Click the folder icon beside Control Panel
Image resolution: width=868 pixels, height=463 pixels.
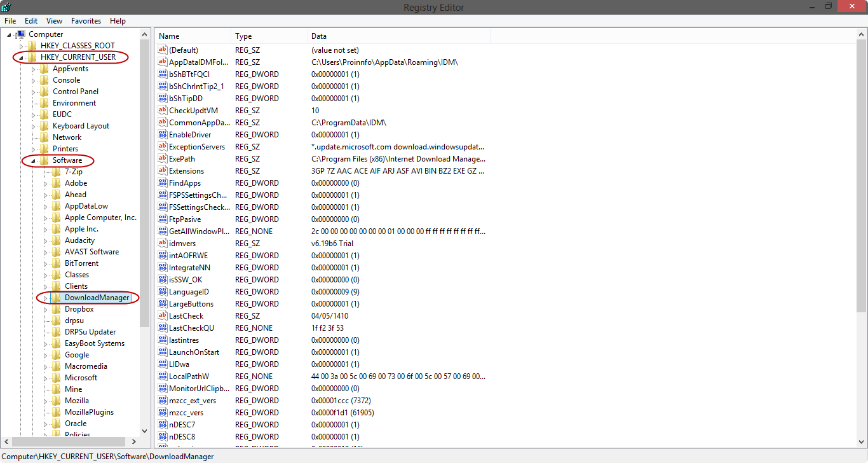click(x=44, y=92)
